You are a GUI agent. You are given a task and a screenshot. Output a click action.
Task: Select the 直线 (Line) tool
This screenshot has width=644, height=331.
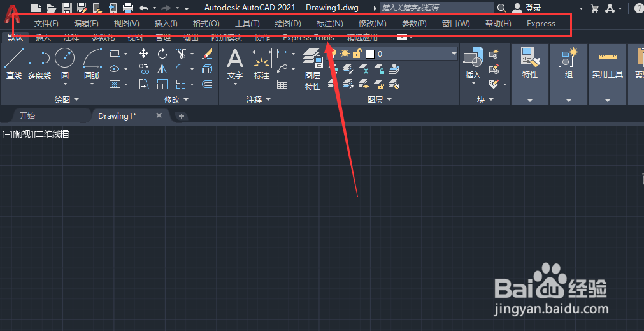14,64
